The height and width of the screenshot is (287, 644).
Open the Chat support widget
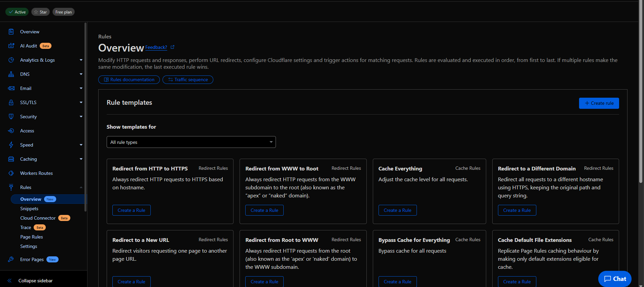[x=615, y=279]
